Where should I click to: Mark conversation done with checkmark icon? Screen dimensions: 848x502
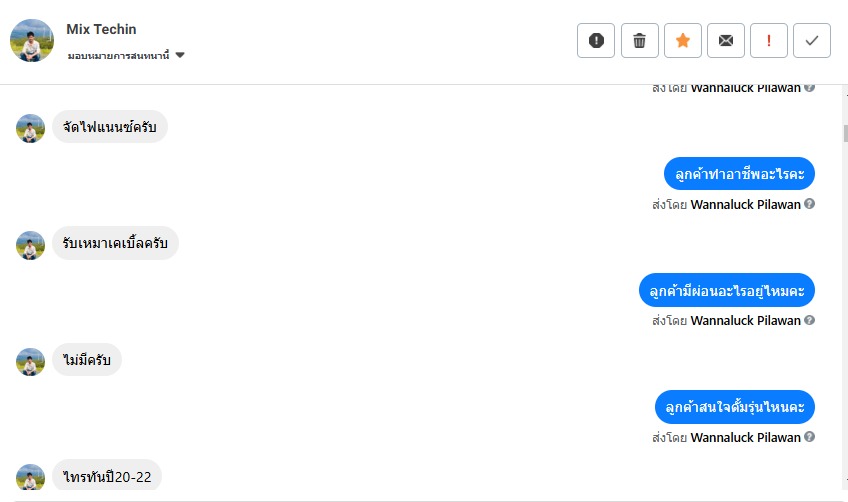tap(812, 40)
